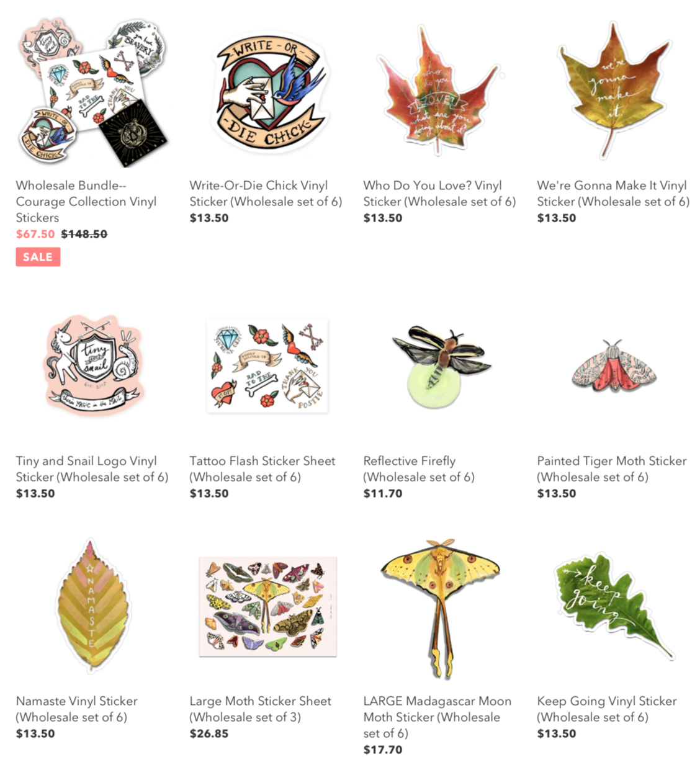Select the Who Do You Love leaf image

pos(439,92)
